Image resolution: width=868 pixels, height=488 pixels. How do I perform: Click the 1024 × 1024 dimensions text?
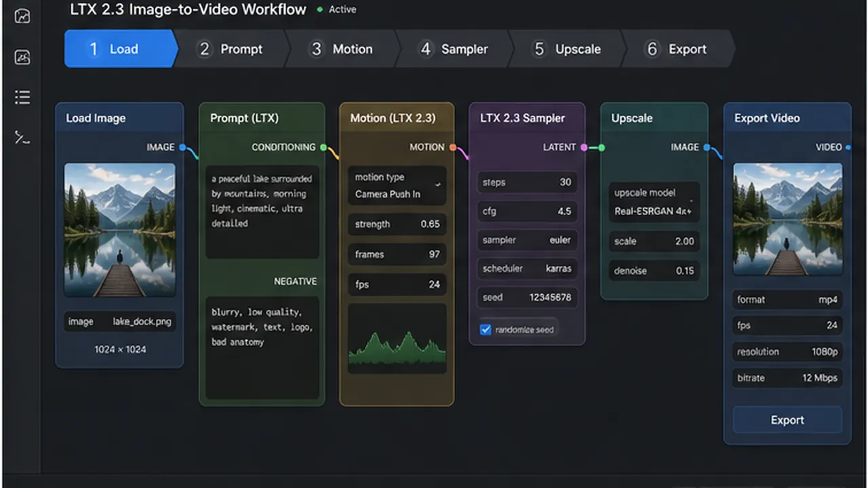pos(120,350)
